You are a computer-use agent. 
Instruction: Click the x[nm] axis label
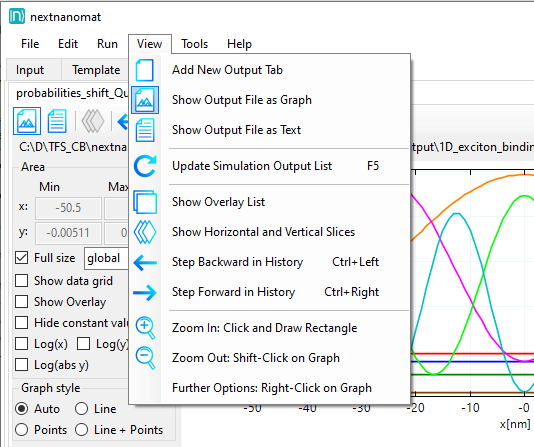click(515, 424)
